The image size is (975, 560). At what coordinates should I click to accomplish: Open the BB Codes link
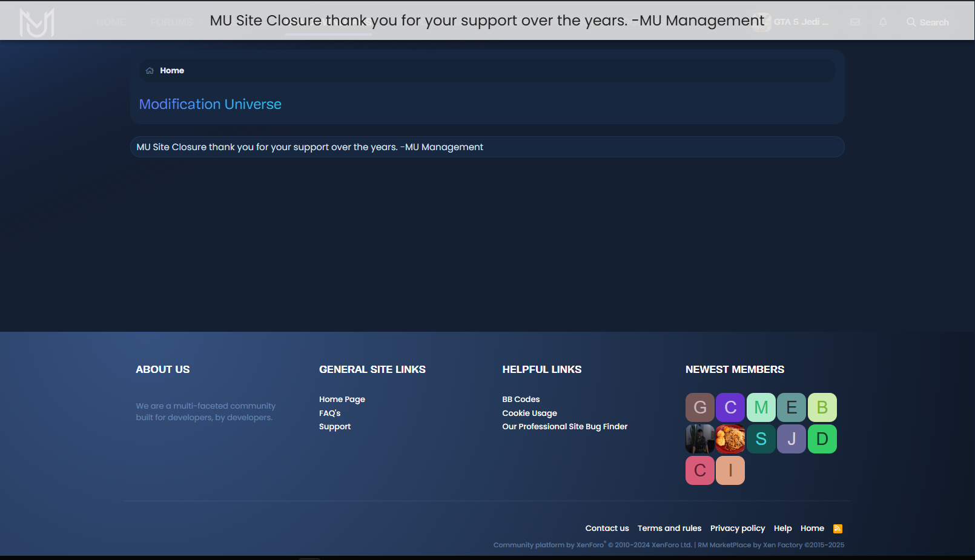click(521, 400)
